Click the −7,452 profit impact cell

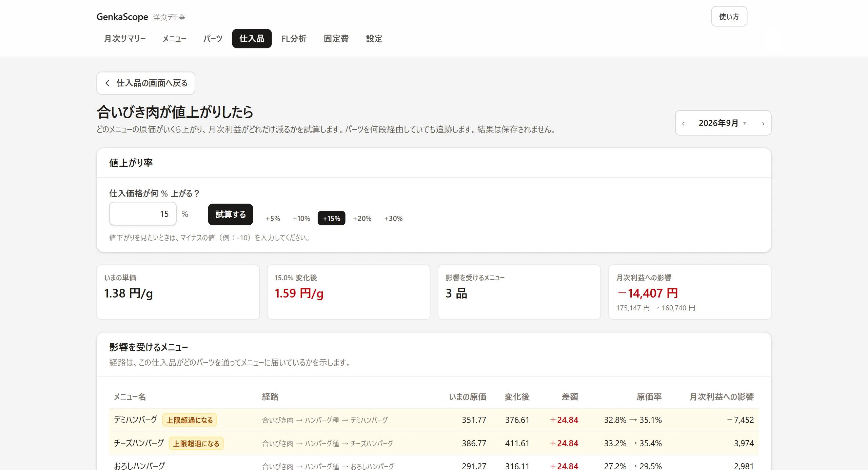click(741, 420)
